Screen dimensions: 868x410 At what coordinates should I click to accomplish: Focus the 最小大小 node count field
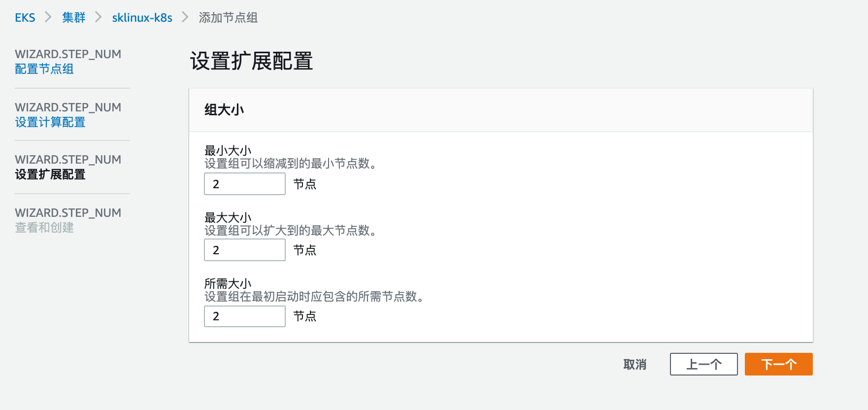click(244, 184)
